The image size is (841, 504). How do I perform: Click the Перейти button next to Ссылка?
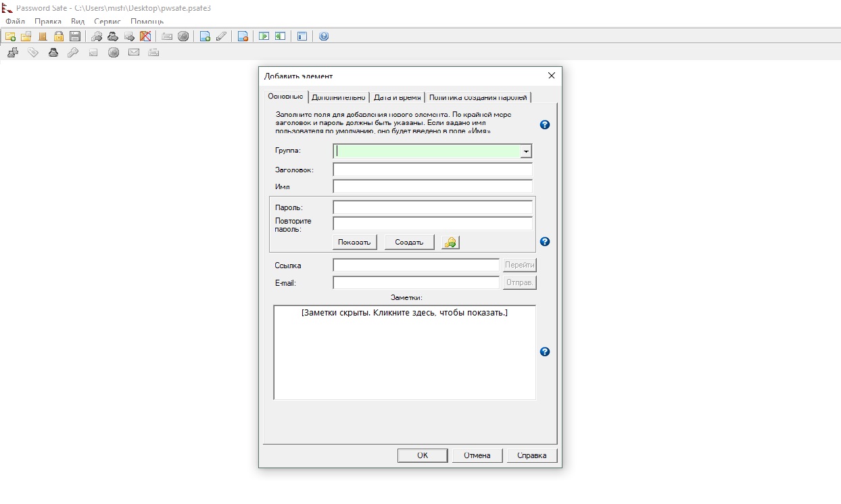click(x=520, y=265)
